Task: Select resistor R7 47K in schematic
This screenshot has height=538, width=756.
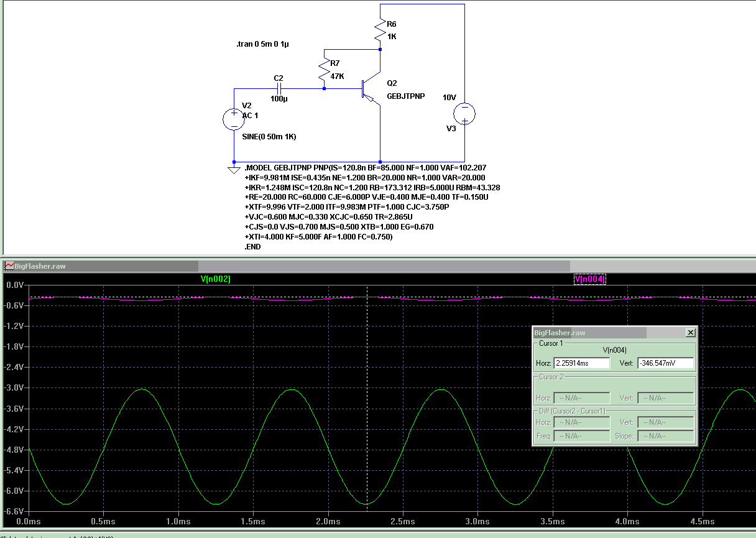Action: (x=323, y=70)
